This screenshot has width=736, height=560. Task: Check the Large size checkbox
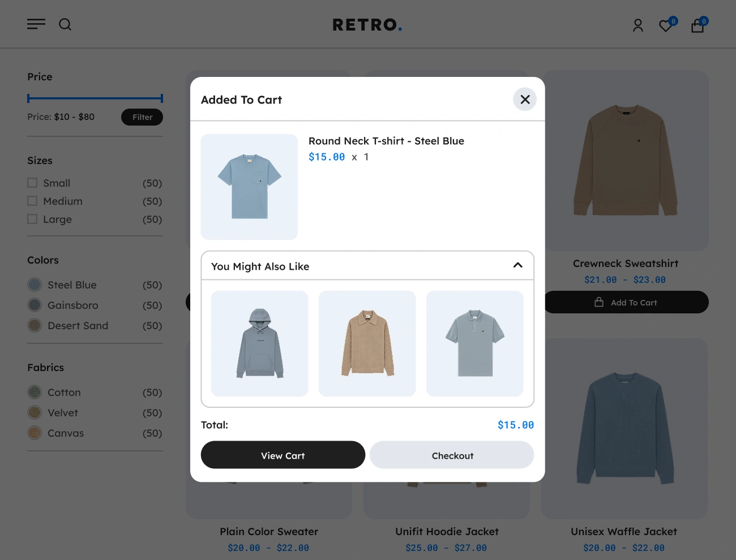tap(32, 219)
